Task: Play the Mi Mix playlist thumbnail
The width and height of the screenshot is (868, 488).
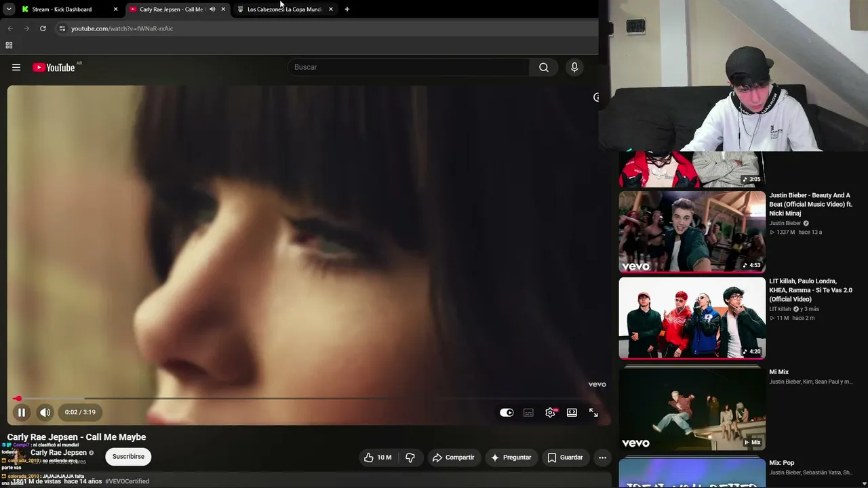Action: pyautogui.click(x=692, y=408)
